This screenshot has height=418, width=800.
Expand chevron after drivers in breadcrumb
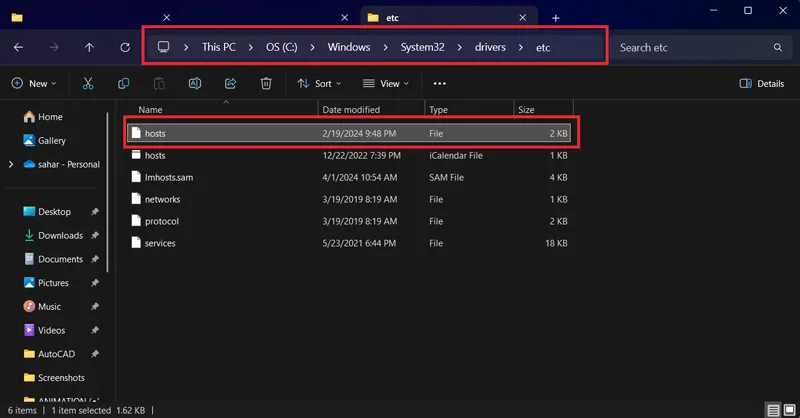(x=520, y=47)
